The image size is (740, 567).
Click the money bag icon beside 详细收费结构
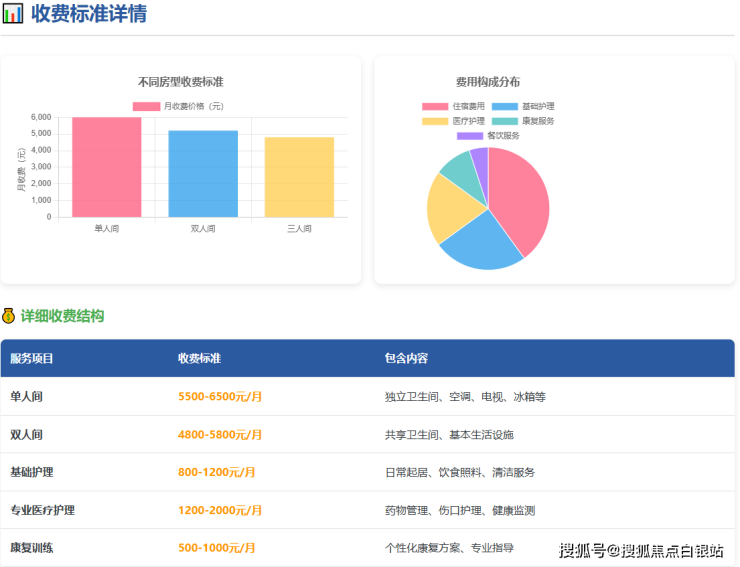pyautogui.click(x=9, y=316)
